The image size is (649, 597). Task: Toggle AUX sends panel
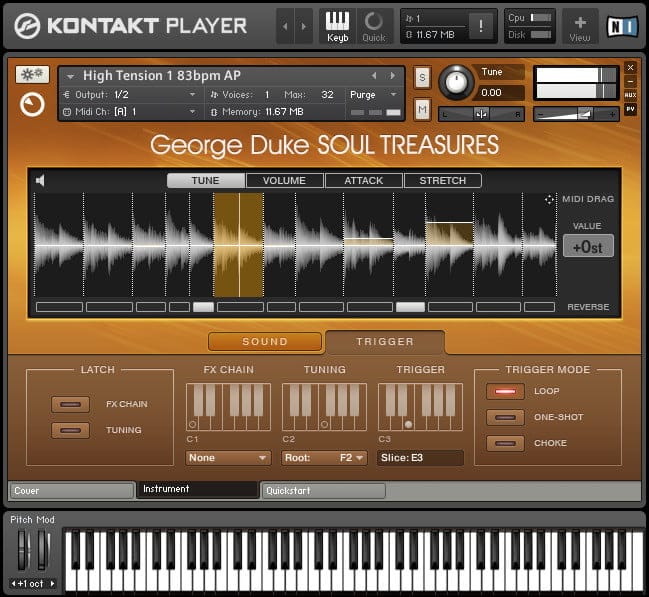click(x=630, y=95)
